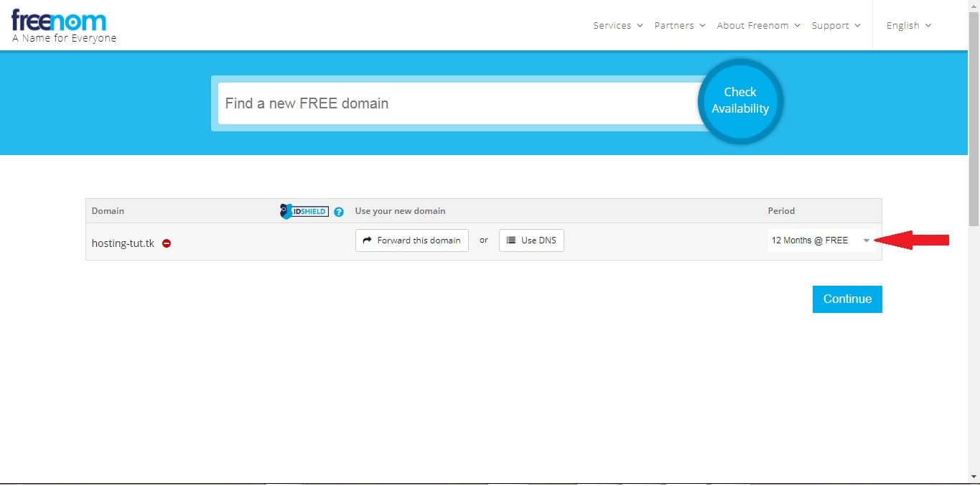Click the hosting-tut.tk domain text

tap(123, 243)
